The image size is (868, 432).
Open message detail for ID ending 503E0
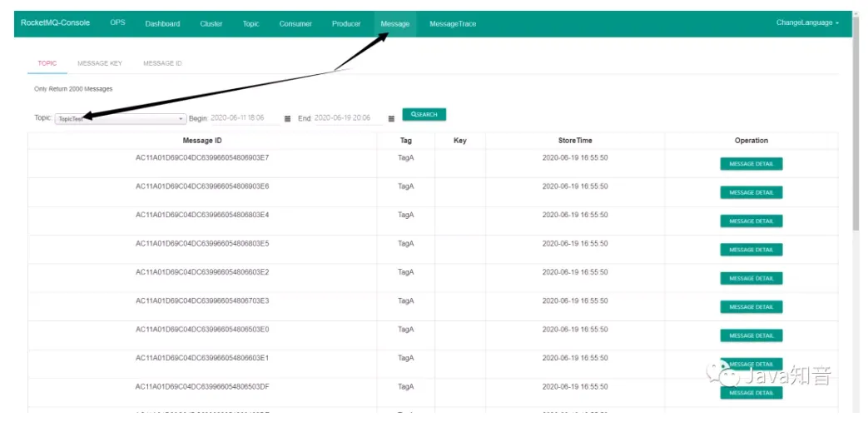751,335
